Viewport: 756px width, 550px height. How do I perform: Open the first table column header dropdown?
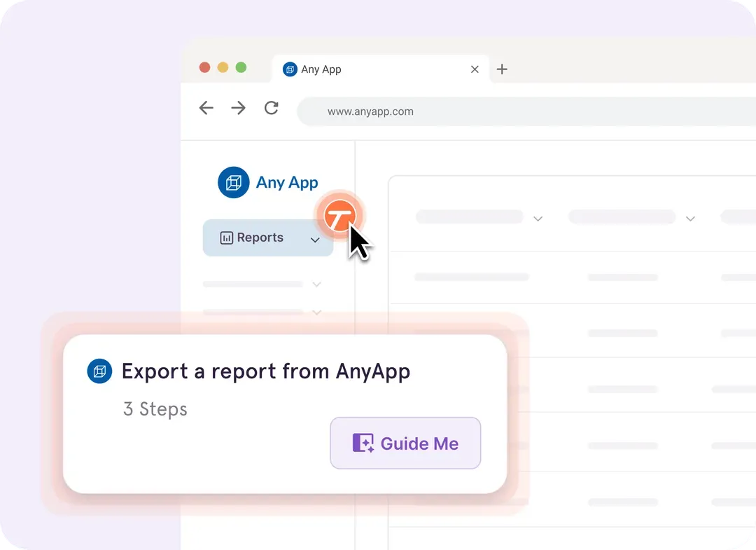click(x=538, y=219)
